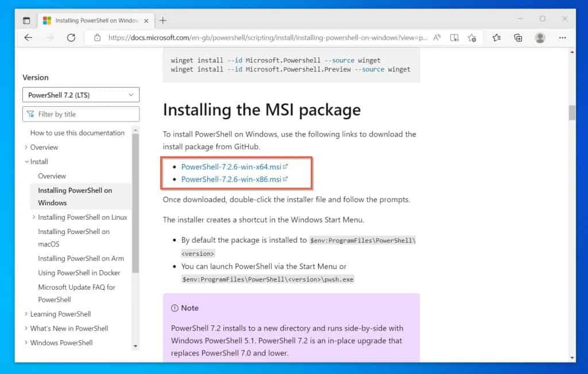
Task: Maximize the browser window
Action: [542, 18]
